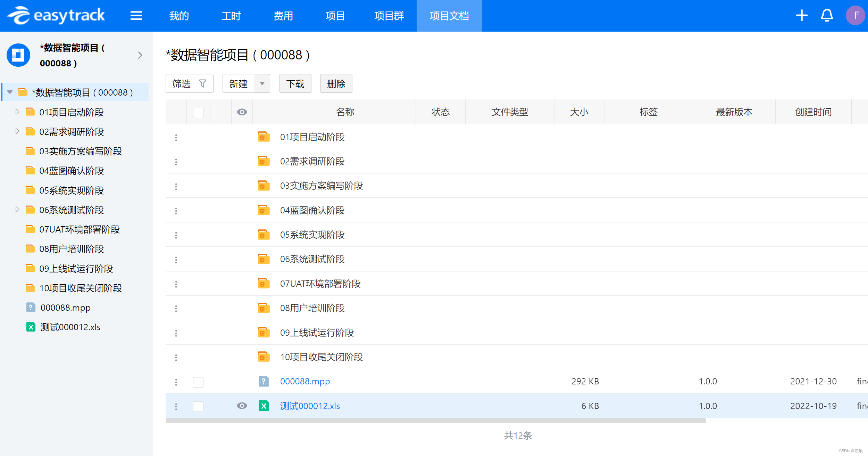Open the 项目群 menu
868x456 pixels.
(389, 16)
